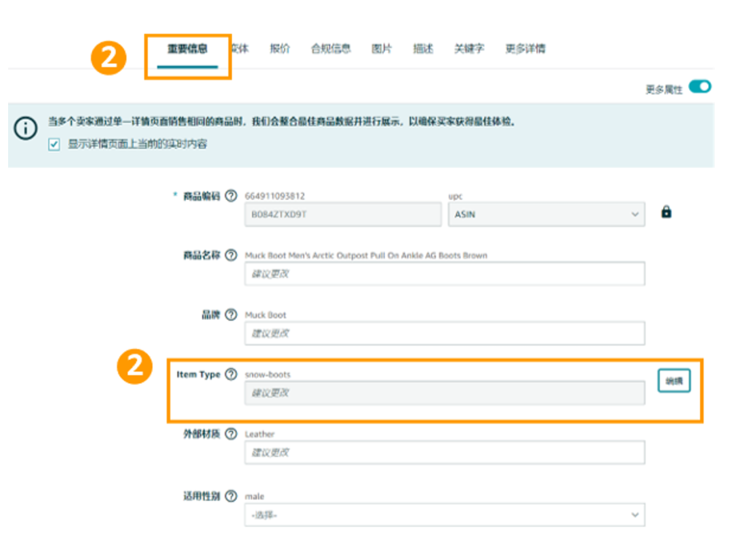Click the help icon beside 外部材质
The height and width of the screenshot is (560, 732).
pyautogui.click(x=230, y=434)
